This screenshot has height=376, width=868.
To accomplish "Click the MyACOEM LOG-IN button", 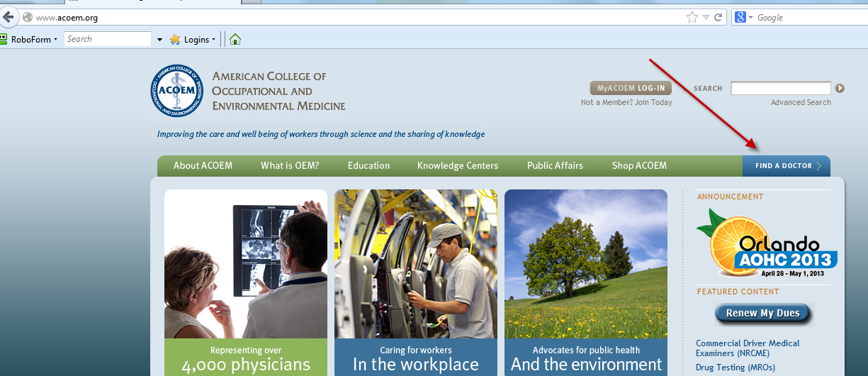I will click(x=631, y=88).
